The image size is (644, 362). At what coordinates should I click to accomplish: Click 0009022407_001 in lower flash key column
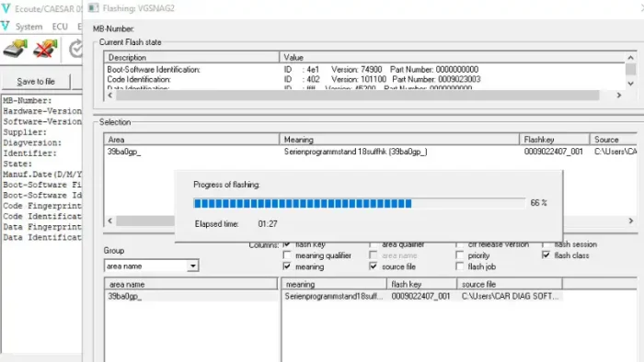(x=420, y=296)
